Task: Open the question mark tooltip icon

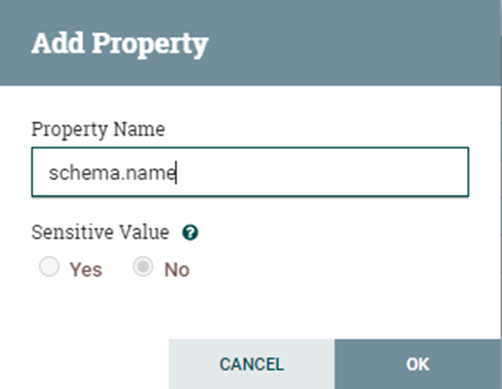Action: click(190, 232)
